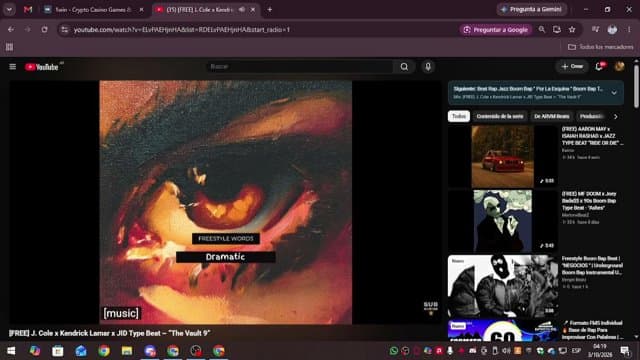The width and height of the screenshot is (640, 360).
Task: Click the youtube.com address bar URL
Action: [182, 30]
